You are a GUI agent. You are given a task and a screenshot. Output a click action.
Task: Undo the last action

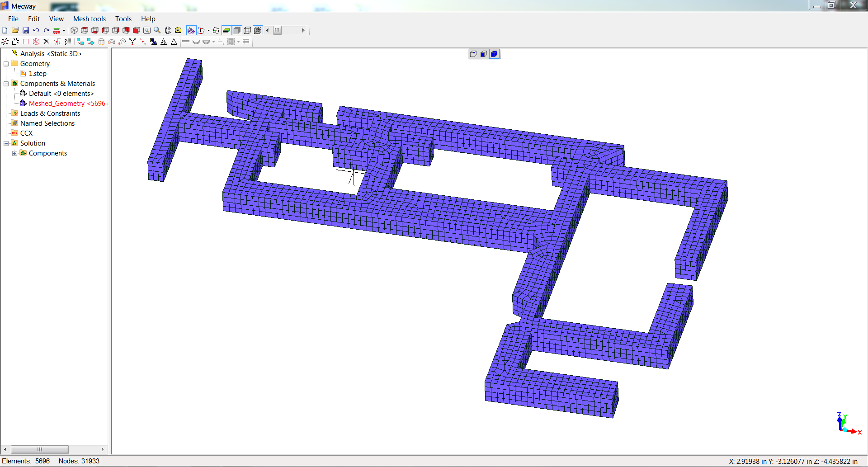(36, 30)
